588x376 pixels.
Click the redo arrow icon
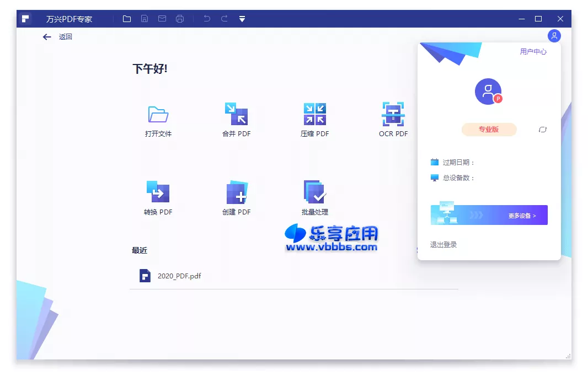[224, 18]
